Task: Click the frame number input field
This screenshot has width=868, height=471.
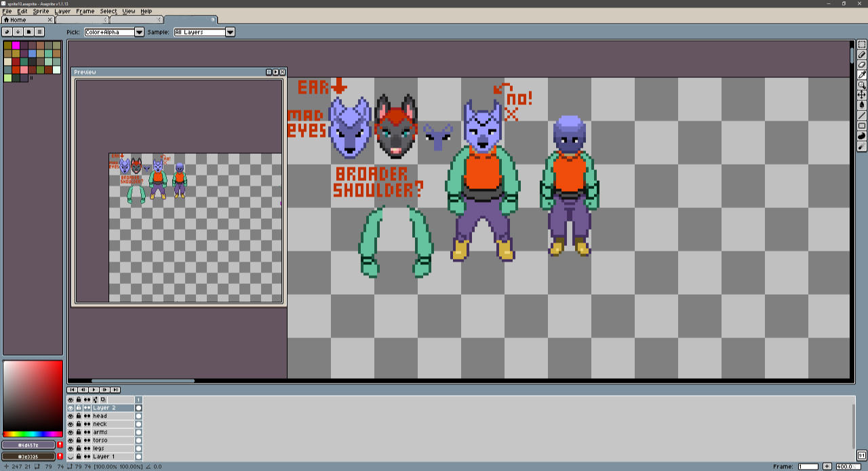Action: [x=808, y=466]
